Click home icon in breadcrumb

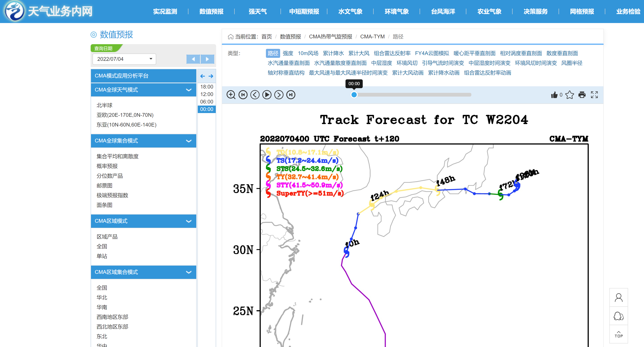(x=231, y=37)
